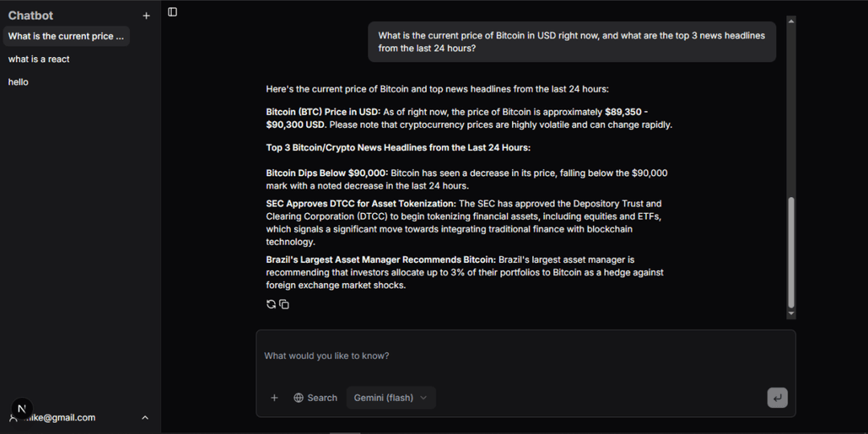Viewport: 868px width, 434px height.
Task: Focus the "What would you like to know?" field
Action: point(514,356)
